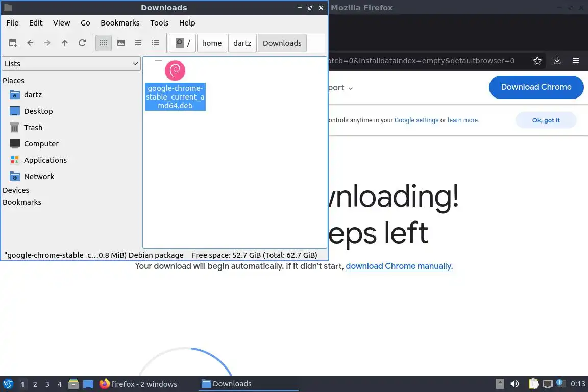Expand the Support dropdown chevron in Firefox

351,88
